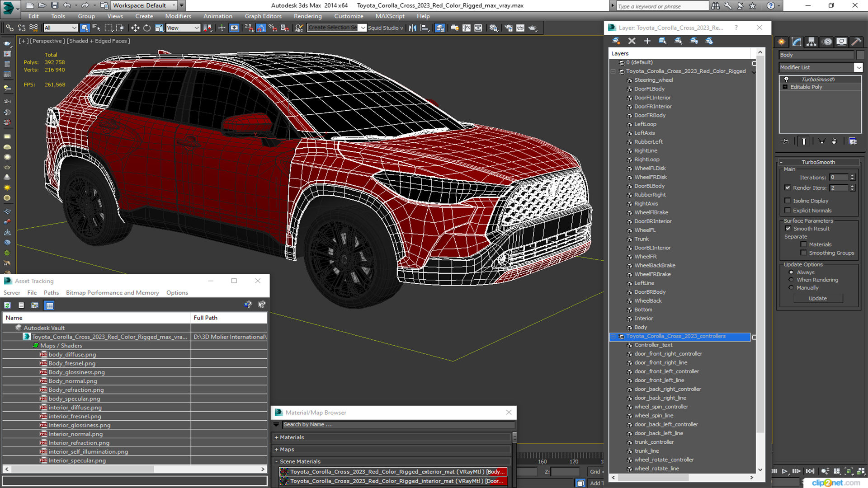Collapse Toyota_Corolla_Cross_2023_Red_Color_Rigged layer
This screenshot has height=488, width=868.
(x=613, y=71)
